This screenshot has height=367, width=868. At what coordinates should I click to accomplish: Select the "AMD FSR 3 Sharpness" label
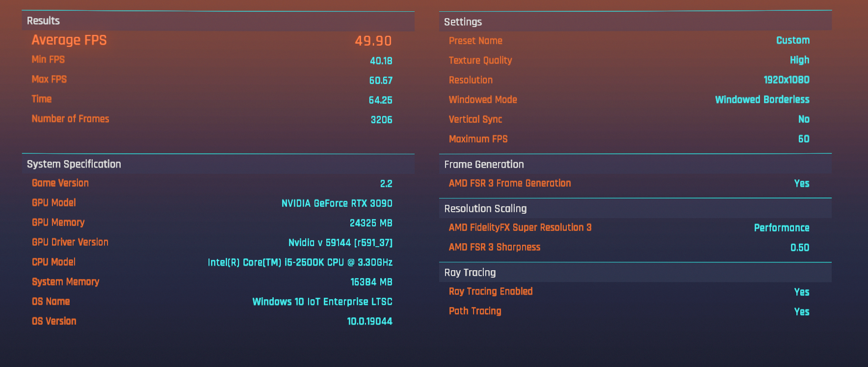pyautogui.click(x=495, y=247)
